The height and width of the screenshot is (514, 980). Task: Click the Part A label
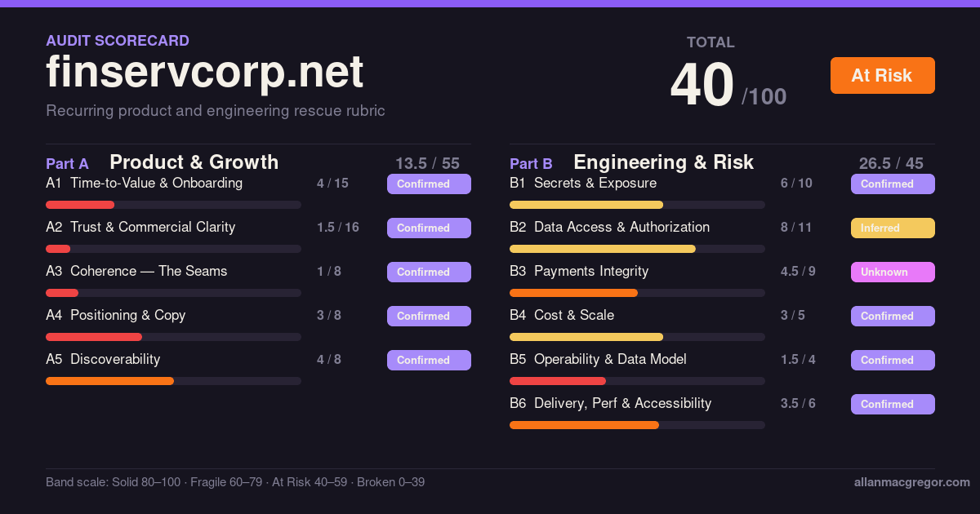67,164
